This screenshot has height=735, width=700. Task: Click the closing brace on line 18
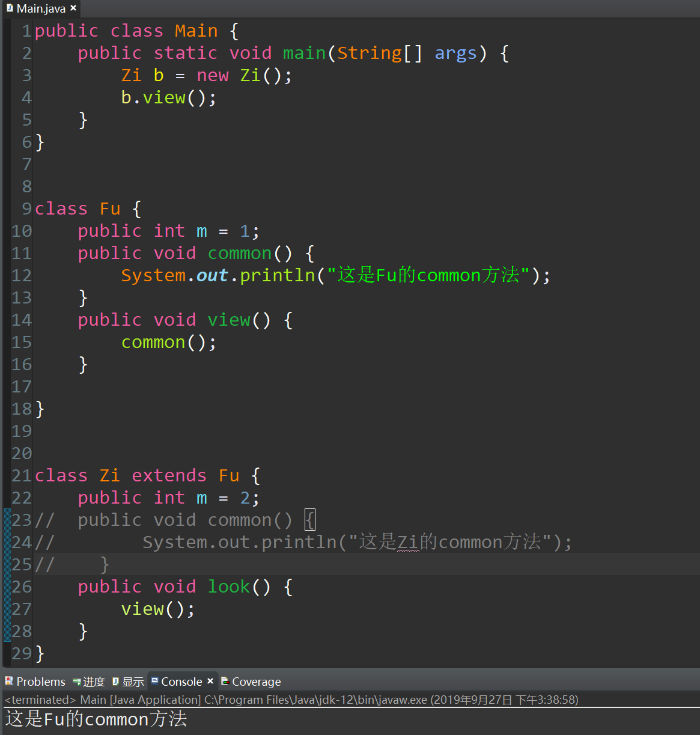pos(40,409)
